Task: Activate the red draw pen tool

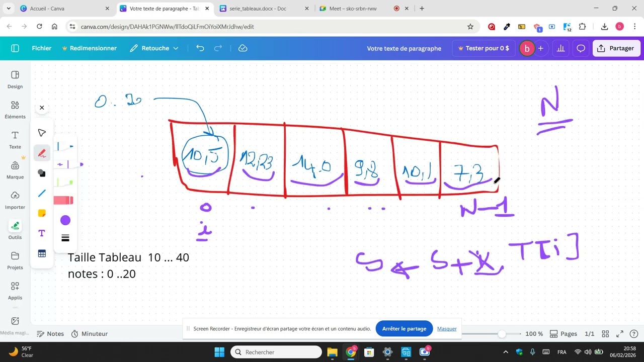Action: [42, 153]
